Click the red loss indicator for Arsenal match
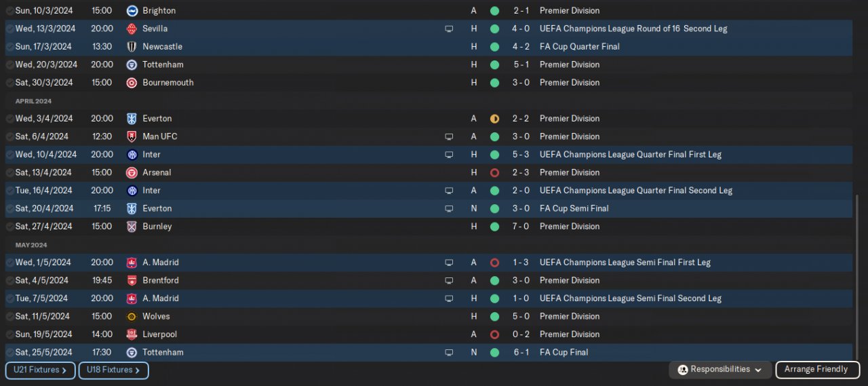Viewport: 868px width, 386px height. [494, 173]
